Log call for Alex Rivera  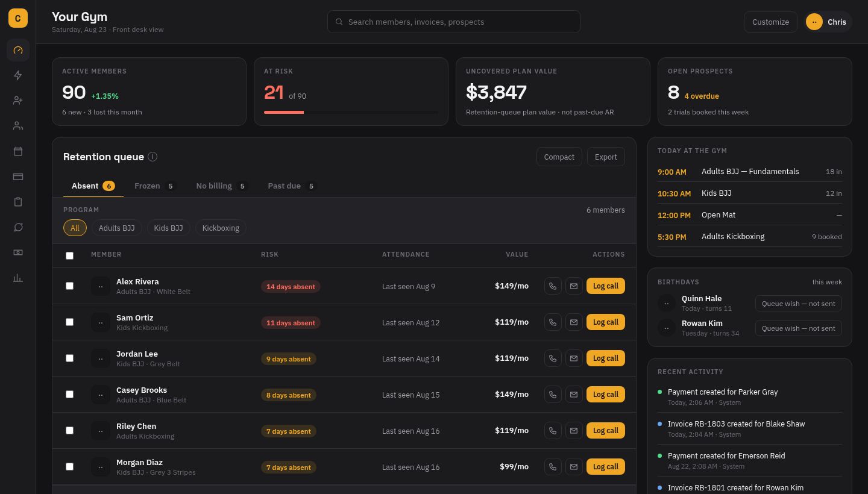pyautogui.click(x=606, y=286)
